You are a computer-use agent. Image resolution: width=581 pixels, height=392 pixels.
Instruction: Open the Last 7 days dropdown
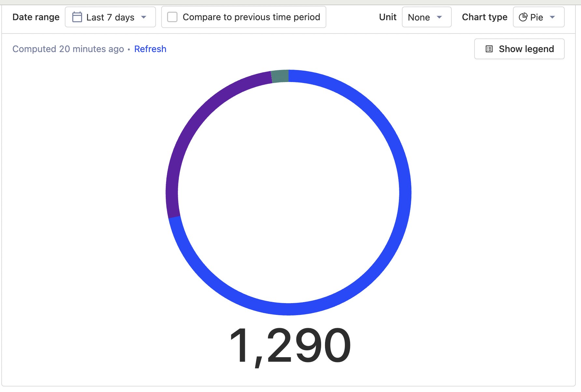click(110, 17)
